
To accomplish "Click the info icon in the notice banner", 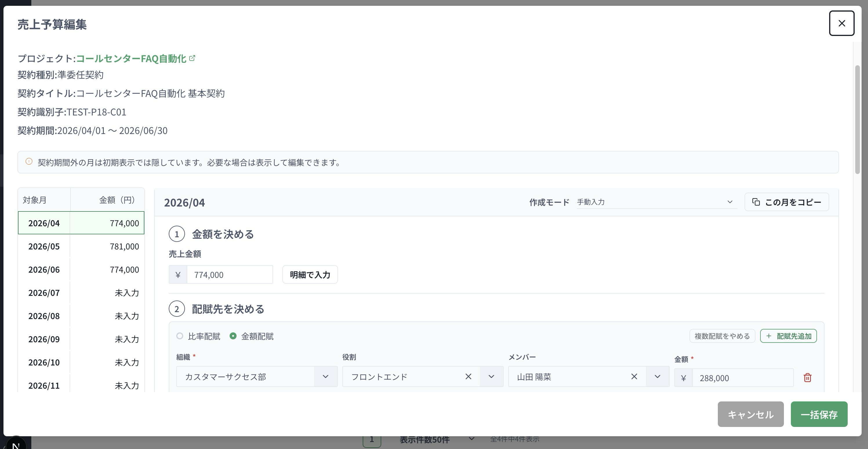I will click(29, 162).
